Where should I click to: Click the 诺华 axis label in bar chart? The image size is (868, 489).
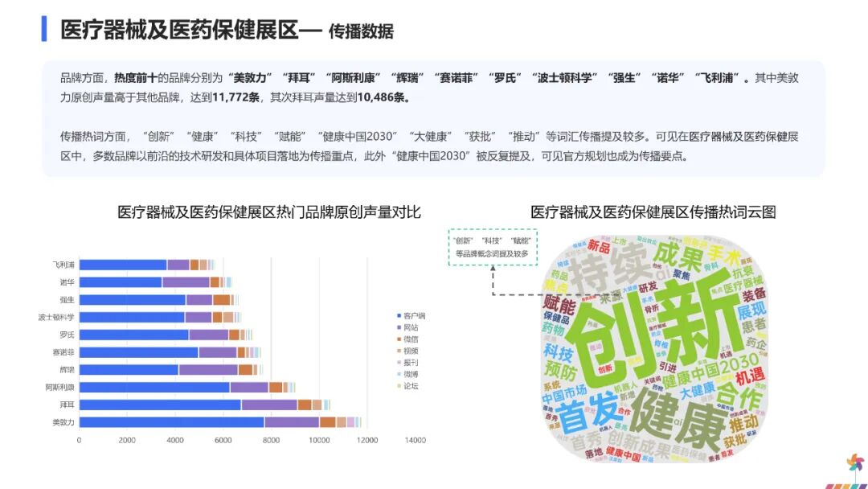67,282
